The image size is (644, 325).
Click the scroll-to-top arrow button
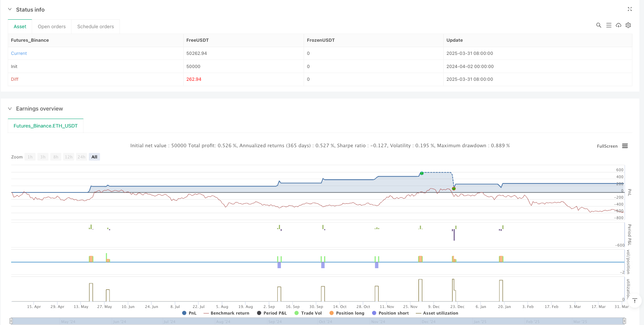point(634,301)
